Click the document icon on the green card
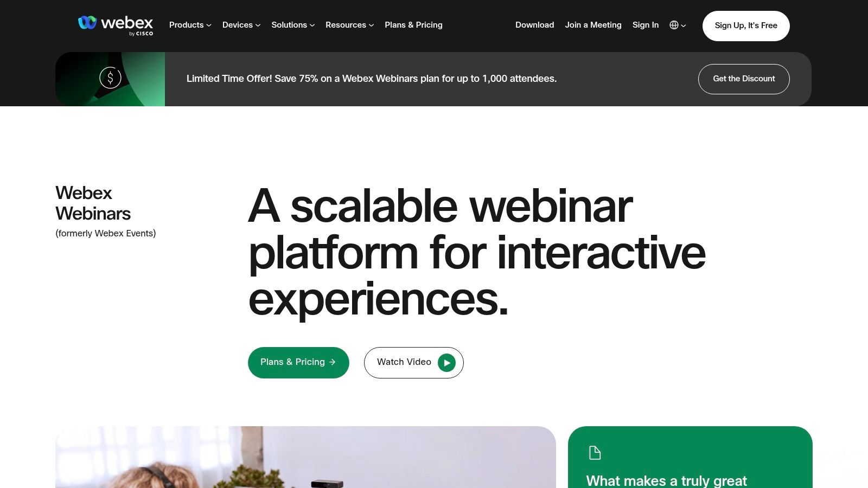The height and width of the screenshot is (488, 868). coord(595,452)
